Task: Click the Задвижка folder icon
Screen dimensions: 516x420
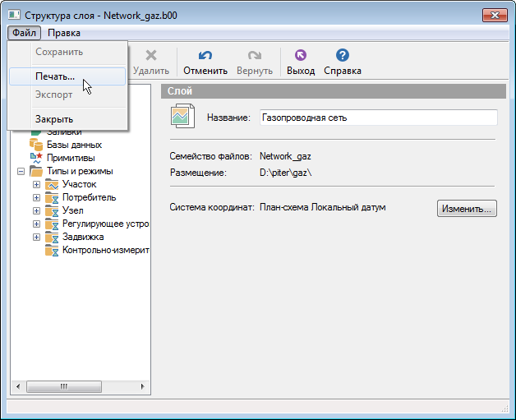Action: [x=52, y=237]
